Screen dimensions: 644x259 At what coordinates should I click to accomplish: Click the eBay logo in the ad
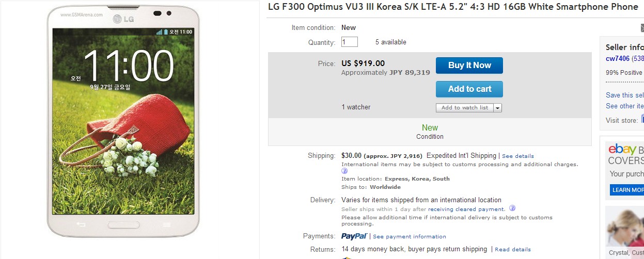point(622,150)
